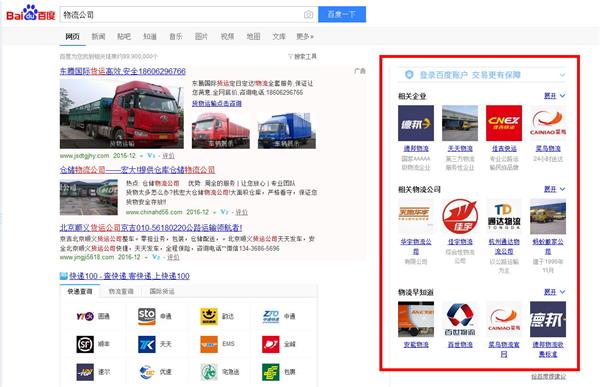Click the shield icon beside 登录百度账户
600x387 pixels.
click(x=409, y=75)
